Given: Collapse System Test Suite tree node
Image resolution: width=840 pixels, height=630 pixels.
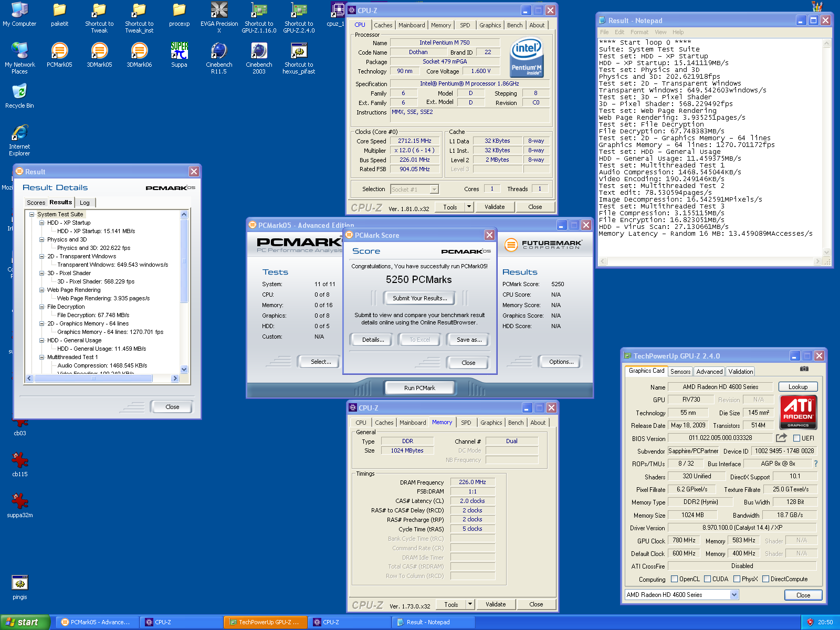Looking at the screenshot, I should coord(31,214).
